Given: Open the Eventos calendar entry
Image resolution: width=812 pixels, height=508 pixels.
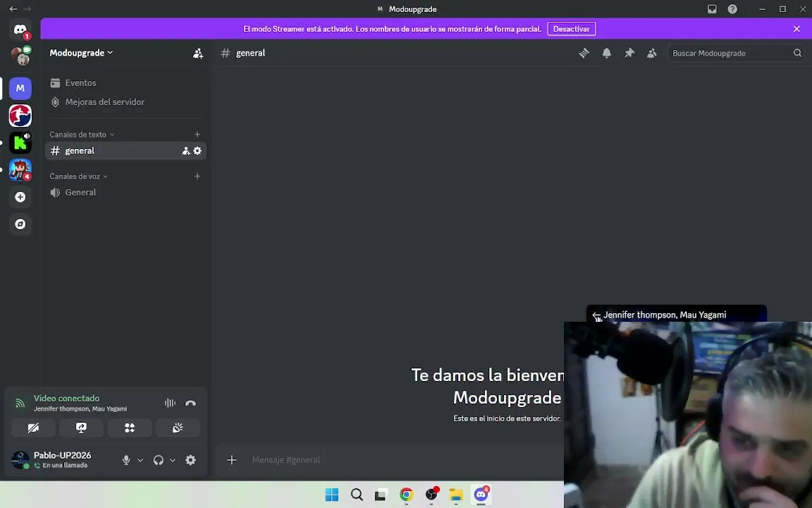Looking at the screenshot, I should pos(125,83).
